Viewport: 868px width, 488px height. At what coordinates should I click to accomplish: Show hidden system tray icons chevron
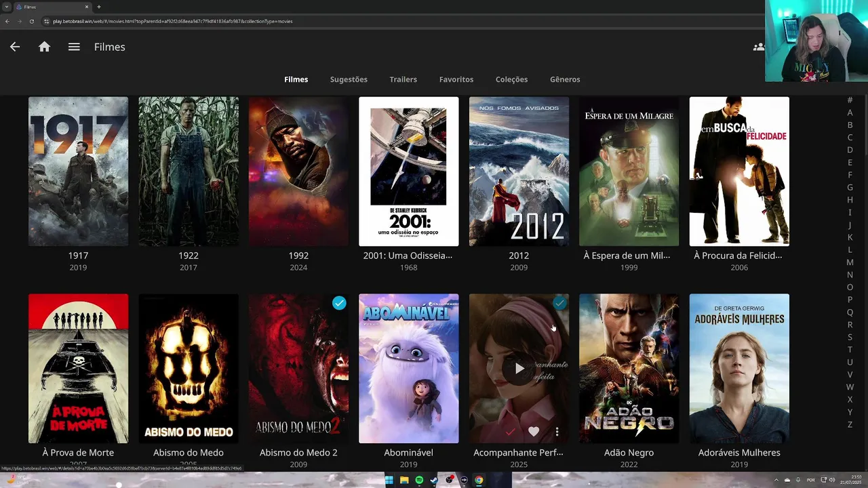[x=776, y=480]
